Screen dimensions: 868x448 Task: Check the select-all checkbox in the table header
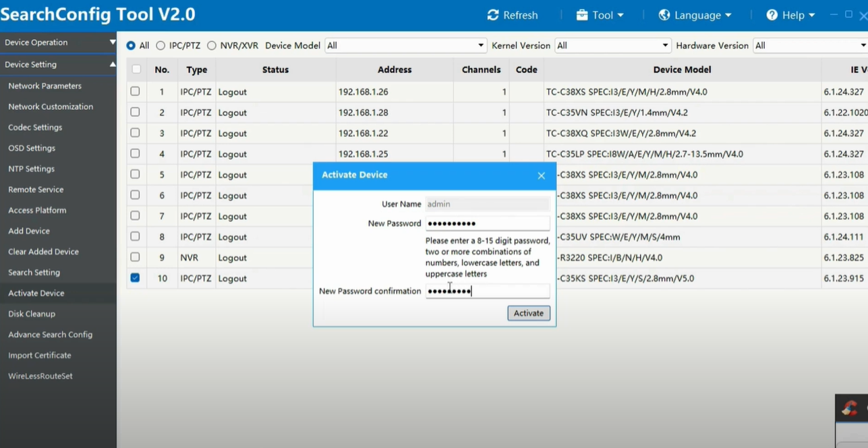(x=136, y=69)
